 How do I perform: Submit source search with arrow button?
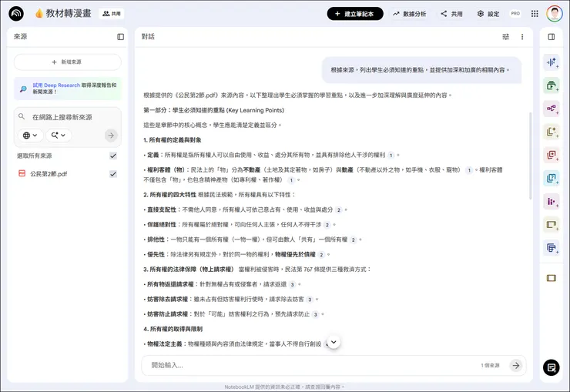coord(111,135)
